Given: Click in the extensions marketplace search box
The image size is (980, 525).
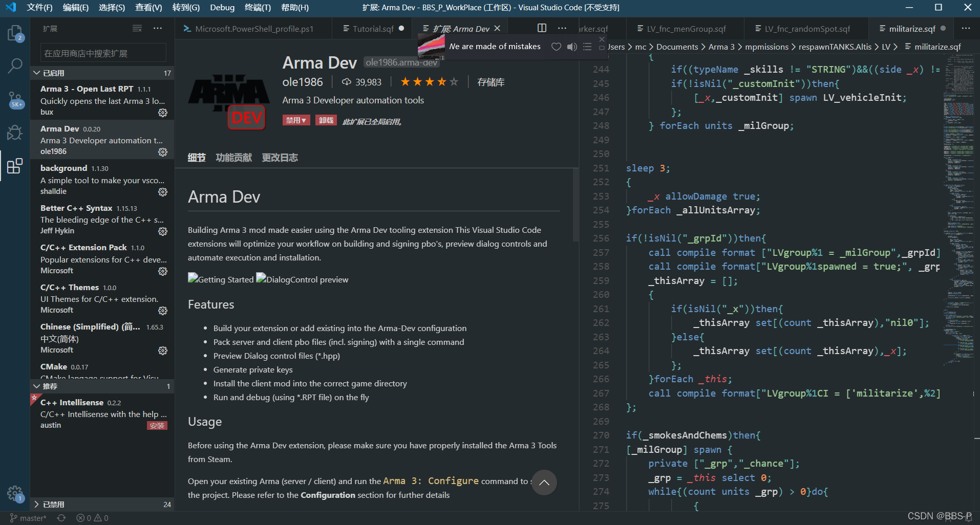Looking at the screenshot, I should point(103,53).
